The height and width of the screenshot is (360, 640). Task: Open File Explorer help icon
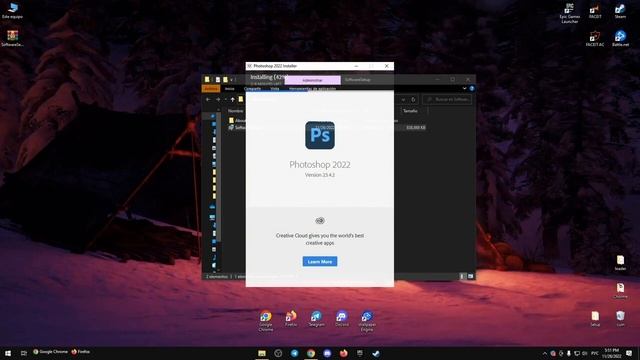pyautogui.click(x=472, y=88)
